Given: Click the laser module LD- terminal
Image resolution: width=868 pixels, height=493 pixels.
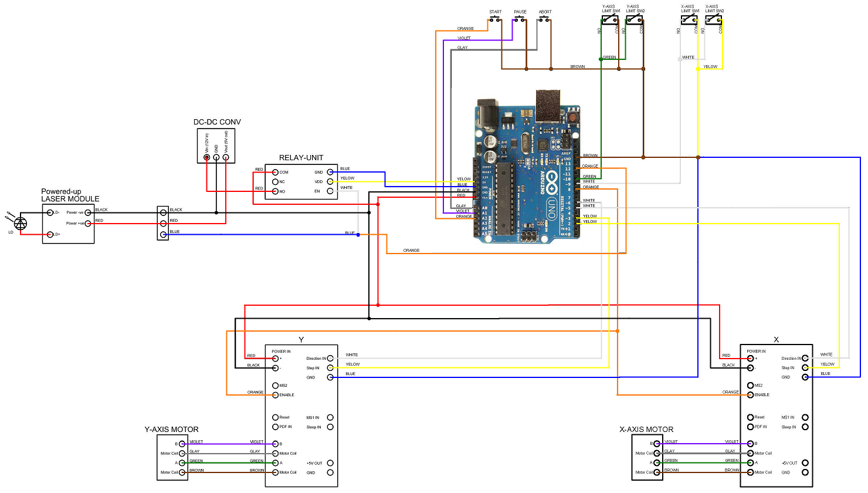Looking at the screenshot, I should 50,212.
